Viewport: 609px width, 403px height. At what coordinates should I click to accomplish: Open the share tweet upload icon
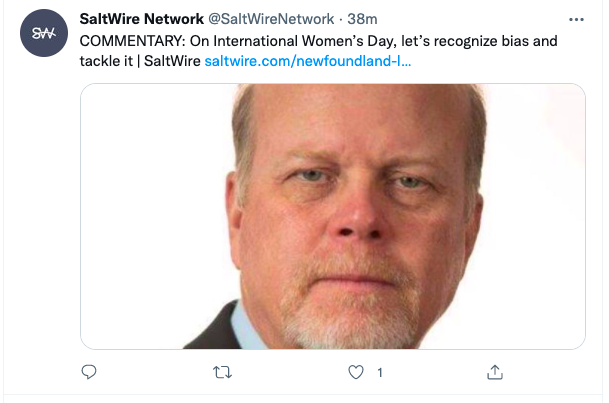tap(495, 372)
